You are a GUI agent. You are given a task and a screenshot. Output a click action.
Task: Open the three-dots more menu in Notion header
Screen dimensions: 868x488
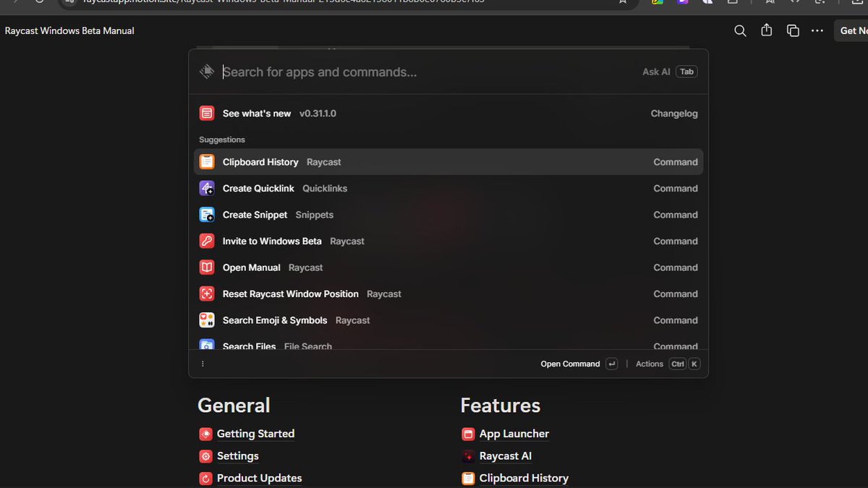817,30
